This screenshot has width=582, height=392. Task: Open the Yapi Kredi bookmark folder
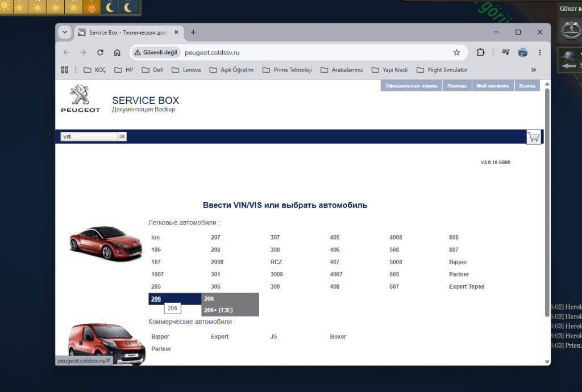(x=389, y=70)
